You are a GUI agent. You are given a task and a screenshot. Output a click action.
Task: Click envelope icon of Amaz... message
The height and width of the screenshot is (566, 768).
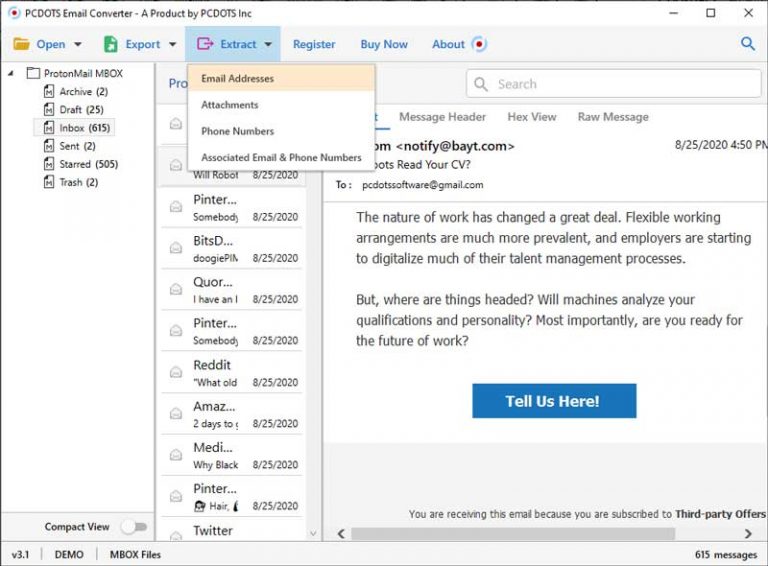coord(176,414)
